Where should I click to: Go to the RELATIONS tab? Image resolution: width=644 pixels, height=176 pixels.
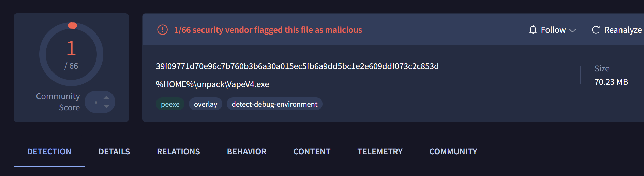coord(178,152)
